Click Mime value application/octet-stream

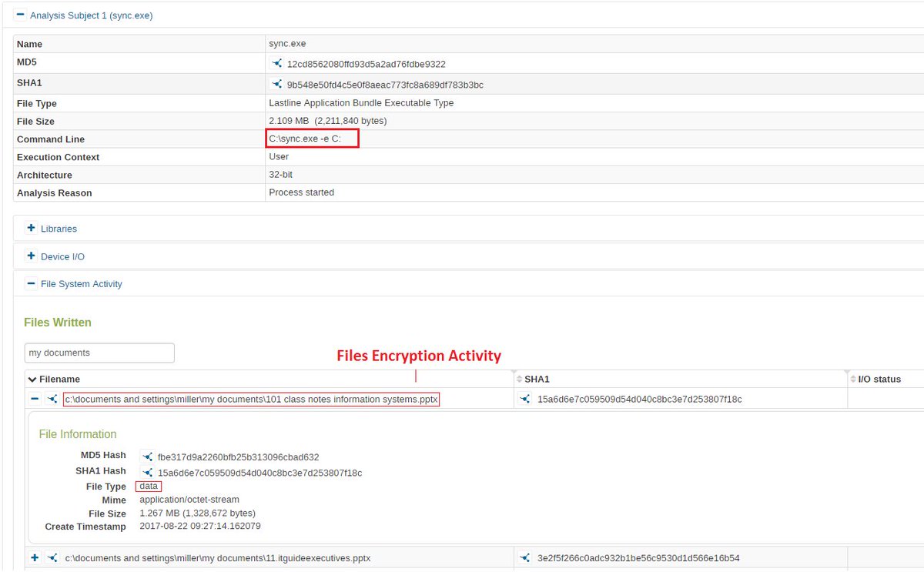tap(189, 500)
